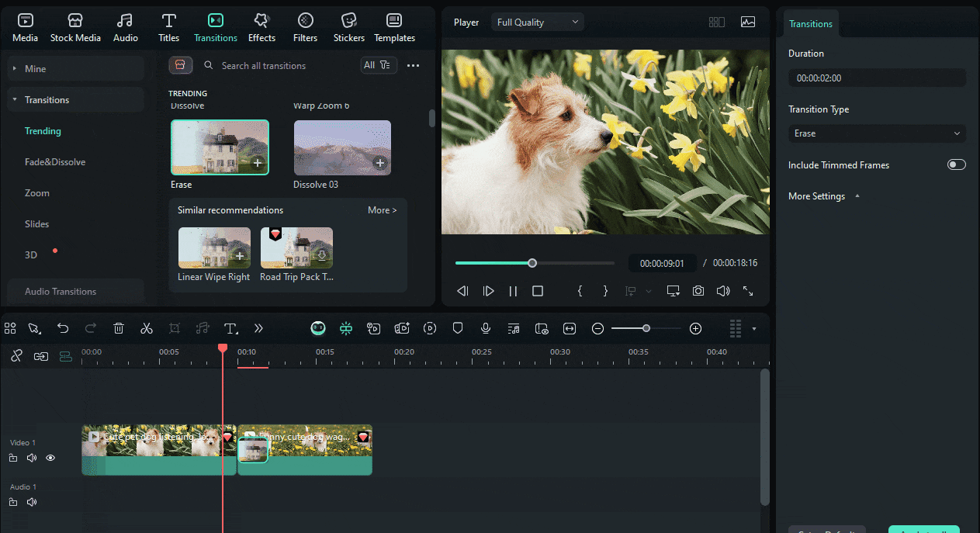This screenshot has height=533, width=980.
Task: Select the 3D transition category
Action: 31,255
